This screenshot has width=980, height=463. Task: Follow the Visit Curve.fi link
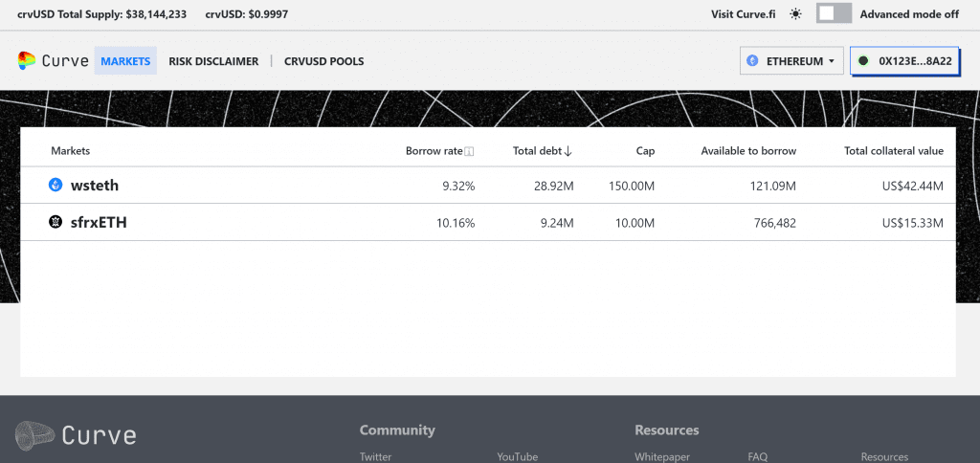(743, 14)
